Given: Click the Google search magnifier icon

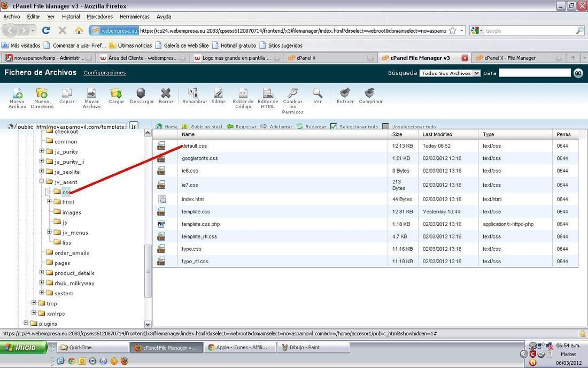Looking at the screenshot, I should pos(579,31).
